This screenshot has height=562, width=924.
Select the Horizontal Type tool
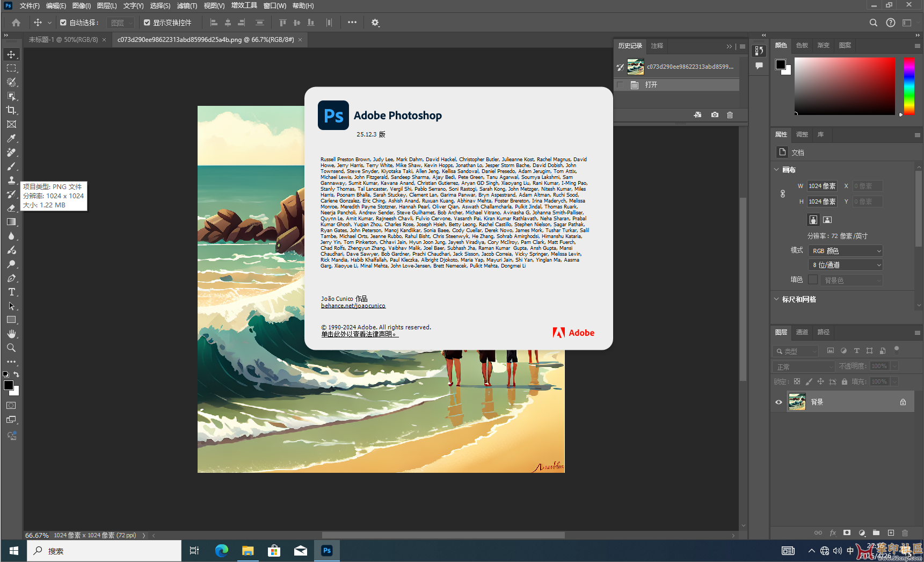click(x=11, y=292)
